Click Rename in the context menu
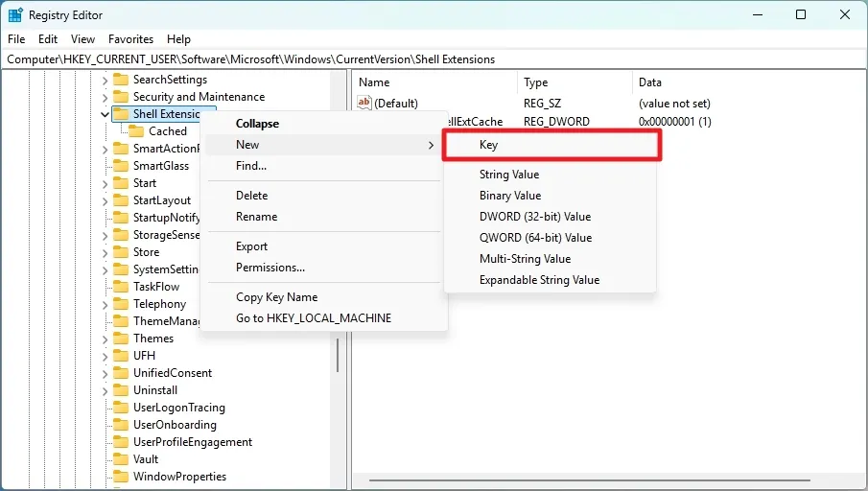 [323, 217]
